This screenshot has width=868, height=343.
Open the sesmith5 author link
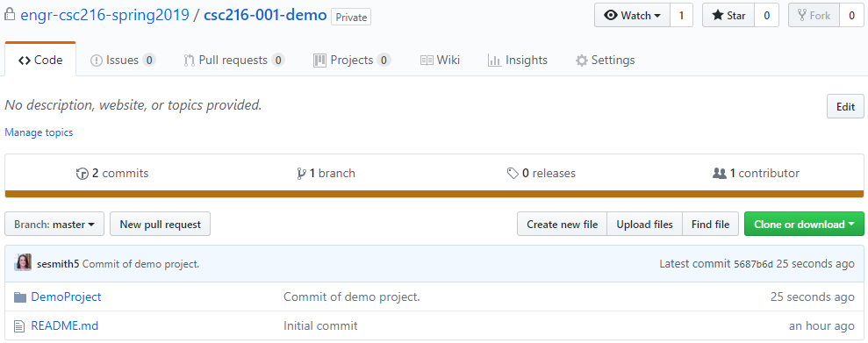click(58, 264)
